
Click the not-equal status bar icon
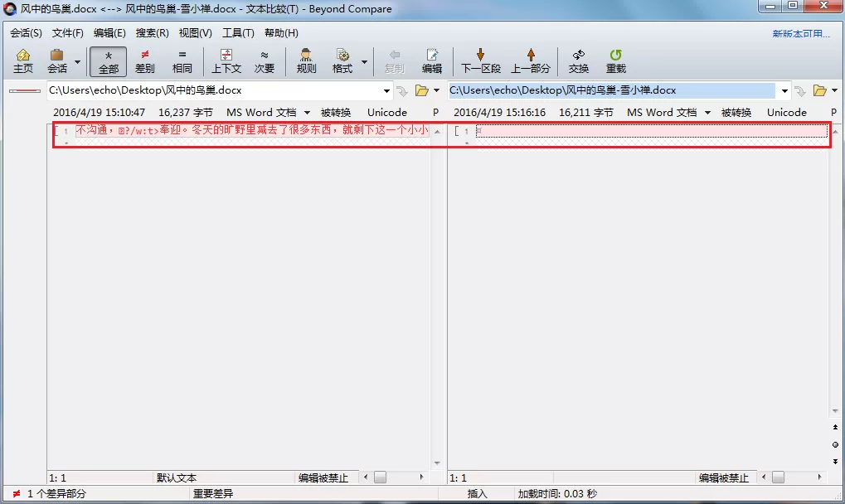click(x=16, y=493)
